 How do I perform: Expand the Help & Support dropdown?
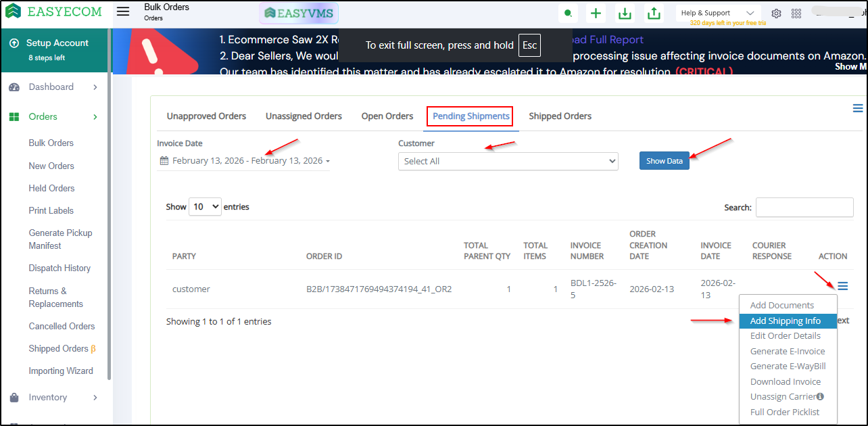[718, 13]
